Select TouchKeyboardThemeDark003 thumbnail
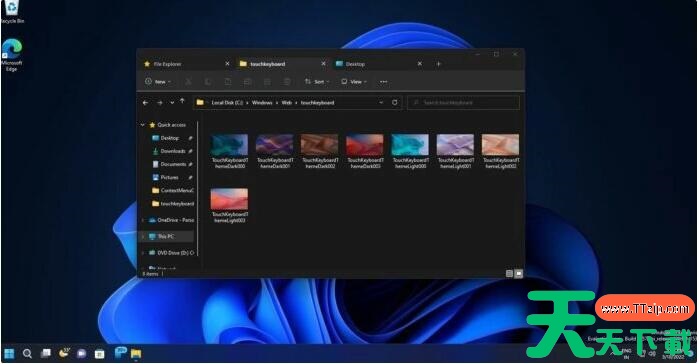Viewport: 699px width, 364px height. pyautogui.click(x=365, y=145)
